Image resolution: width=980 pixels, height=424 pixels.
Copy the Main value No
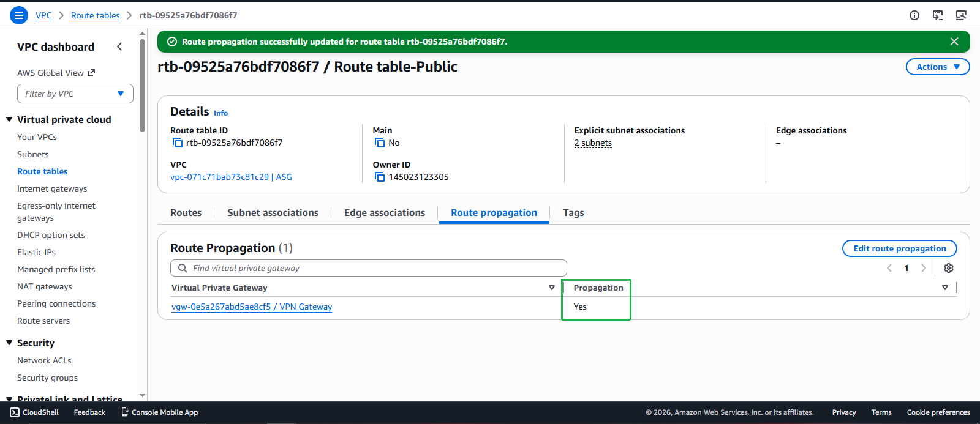[380, 143]
